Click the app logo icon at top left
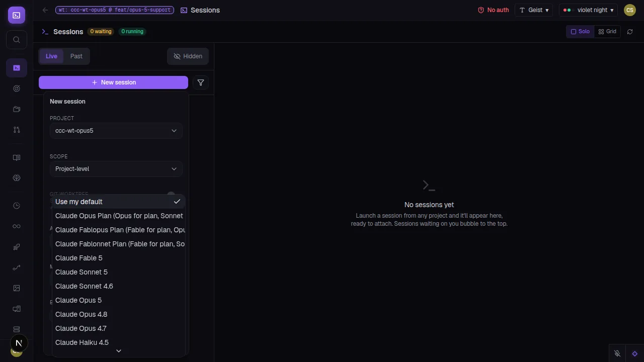This screenshot has width=644, height=362. 17,15
